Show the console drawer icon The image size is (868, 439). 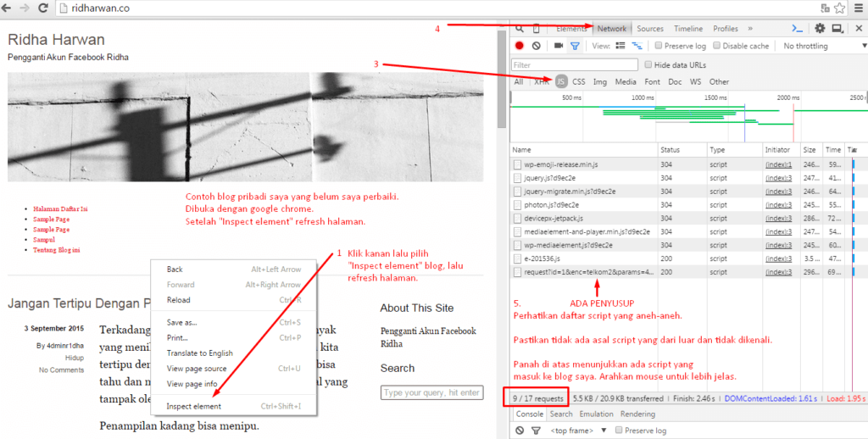click(x=797, y=29)
